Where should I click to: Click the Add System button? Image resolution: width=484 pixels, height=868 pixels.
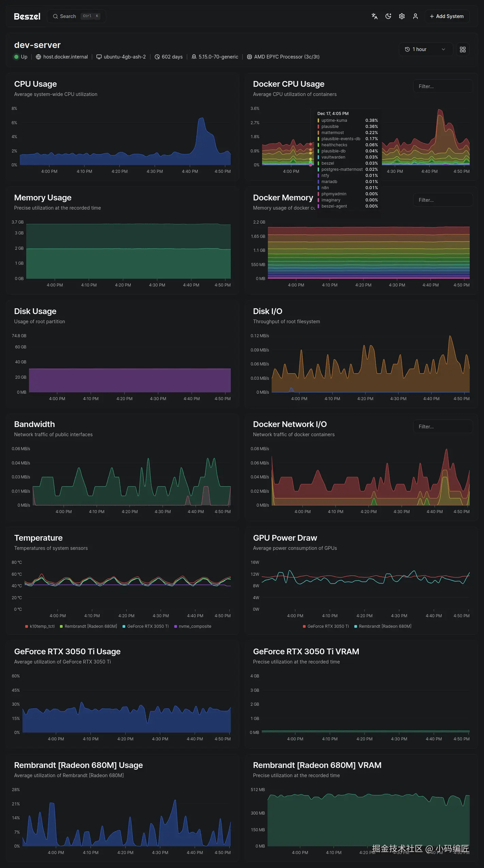[x=447, y=16]
